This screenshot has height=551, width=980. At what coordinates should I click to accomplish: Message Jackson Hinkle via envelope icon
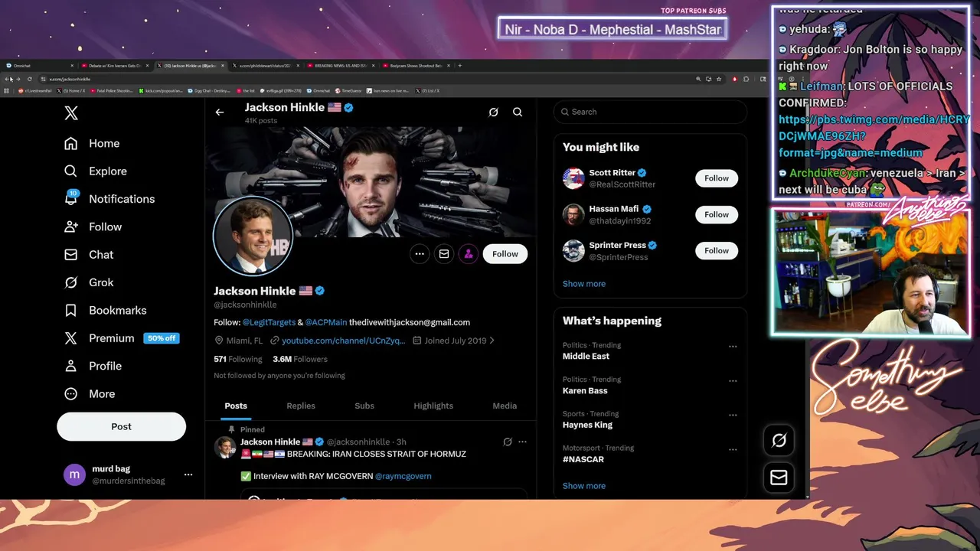tap(444, 254)
